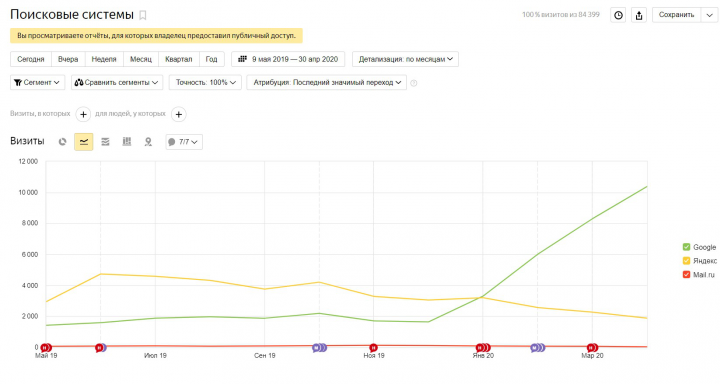Open report history clock icon

pos(618,15)
